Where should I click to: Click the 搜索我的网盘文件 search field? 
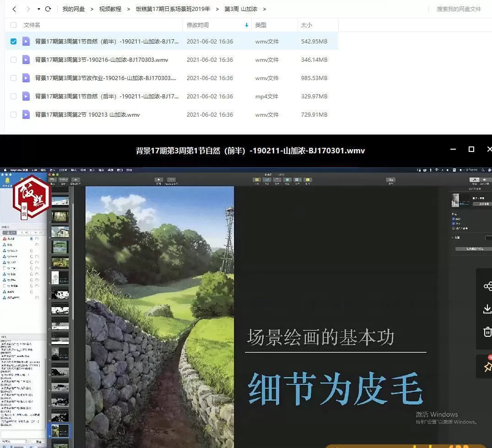tap(458, 8)
